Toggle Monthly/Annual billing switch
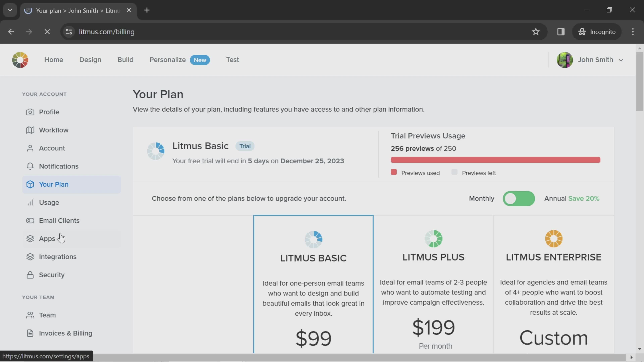Image resolution: width=644 pixels, height=362 pixels. 519,199
